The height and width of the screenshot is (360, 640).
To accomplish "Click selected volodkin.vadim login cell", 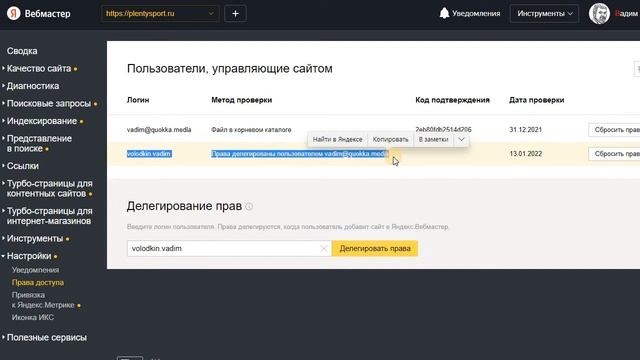I will point(149,154).
